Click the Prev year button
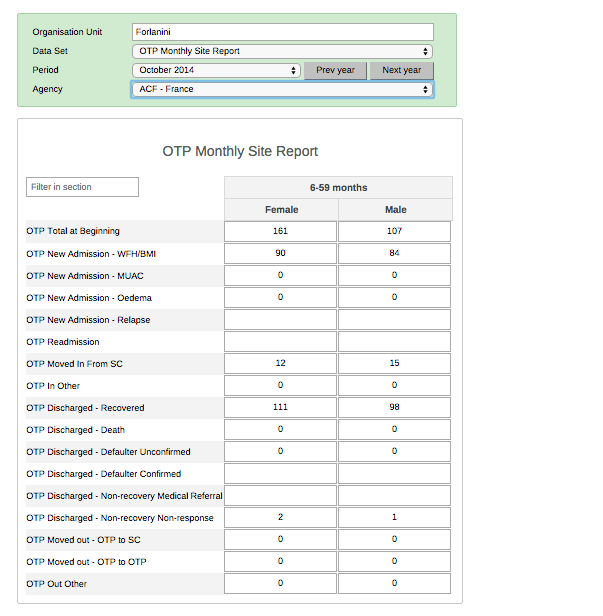 click(335, 70)
